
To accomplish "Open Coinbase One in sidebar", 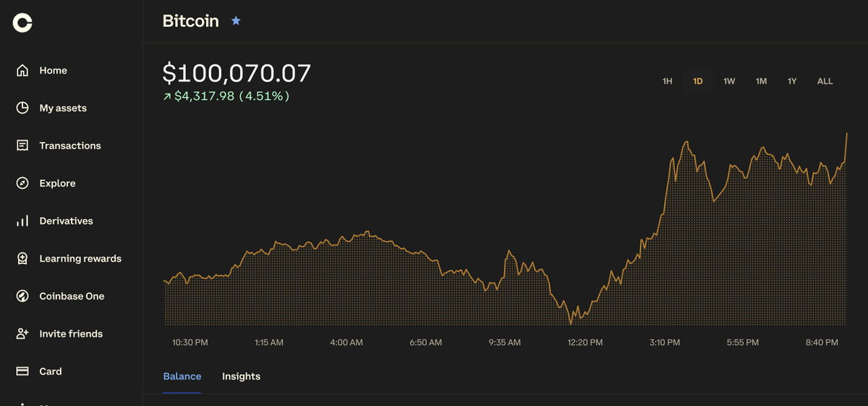I will pos(71,296).
